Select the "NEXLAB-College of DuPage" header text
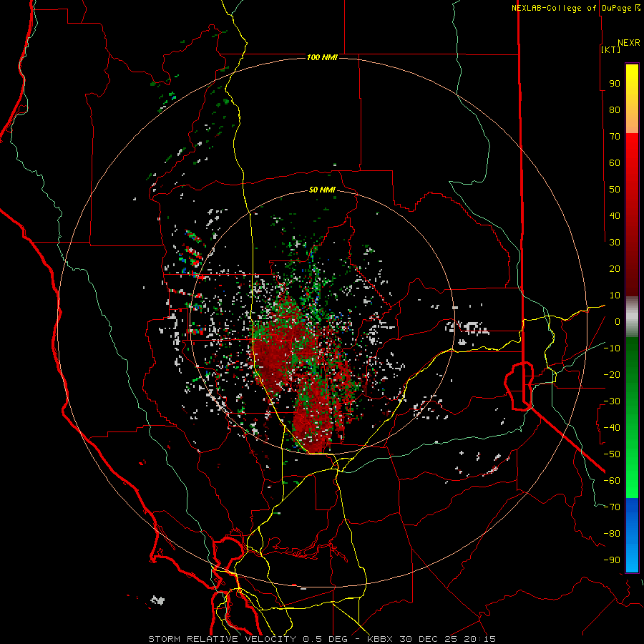This screenshot has width=644, height=644. [571, 8]
